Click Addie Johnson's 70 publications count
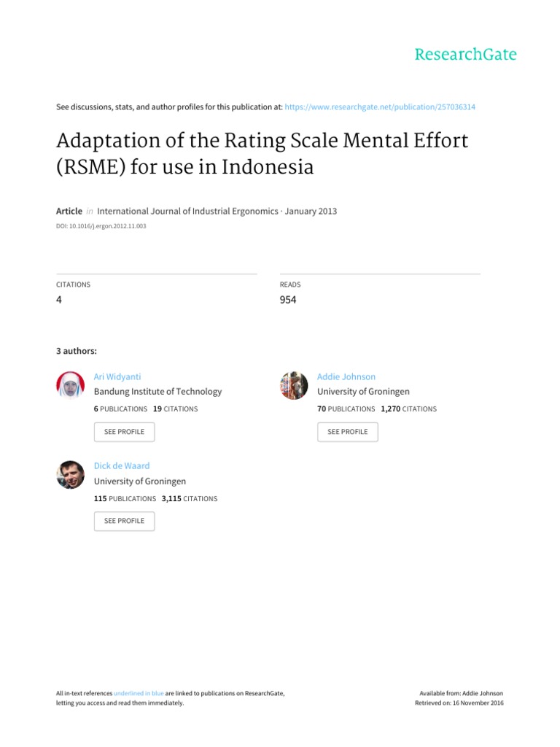Viewport: 560px width, 747px height. click(346, 409)
